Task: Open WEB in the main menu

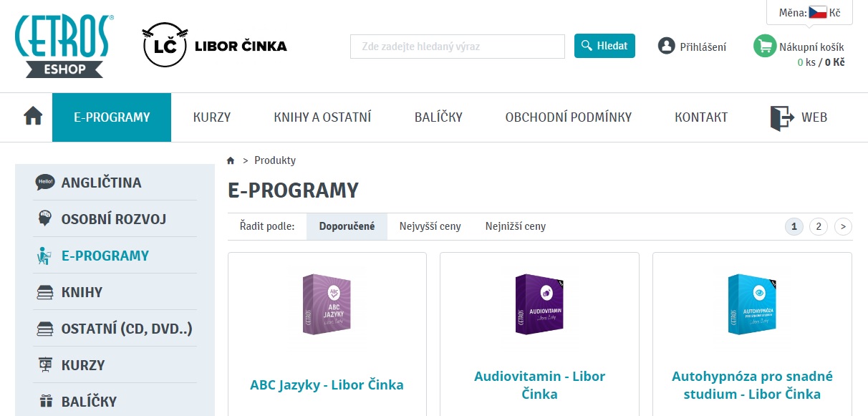Action: click(x=814, y=117)
